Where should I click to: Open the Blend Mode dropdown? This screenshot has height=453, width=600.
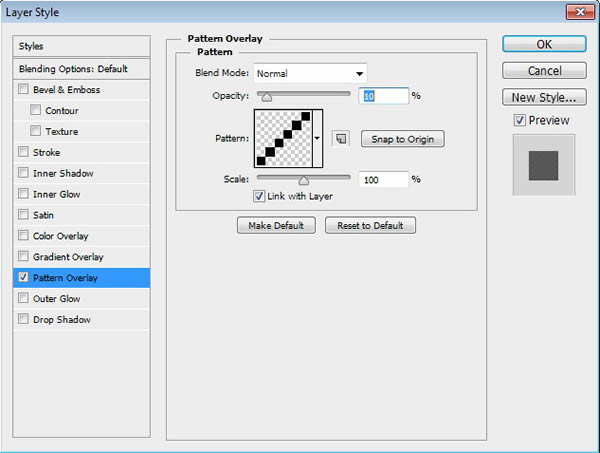(310, 73)
